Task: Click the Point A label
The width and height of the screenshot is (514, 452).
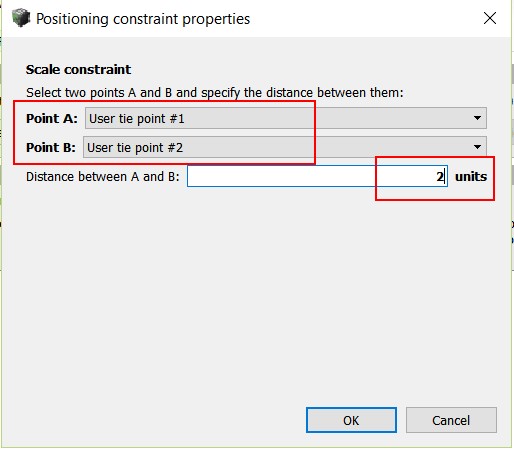Action: (52, 118)
